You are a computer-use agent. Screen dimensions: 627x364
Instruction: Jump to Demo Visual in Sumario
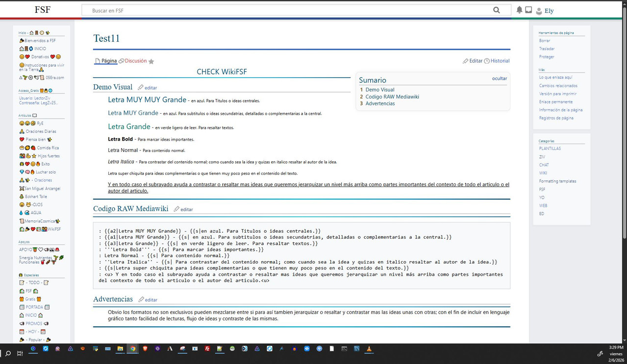point(380,90)
